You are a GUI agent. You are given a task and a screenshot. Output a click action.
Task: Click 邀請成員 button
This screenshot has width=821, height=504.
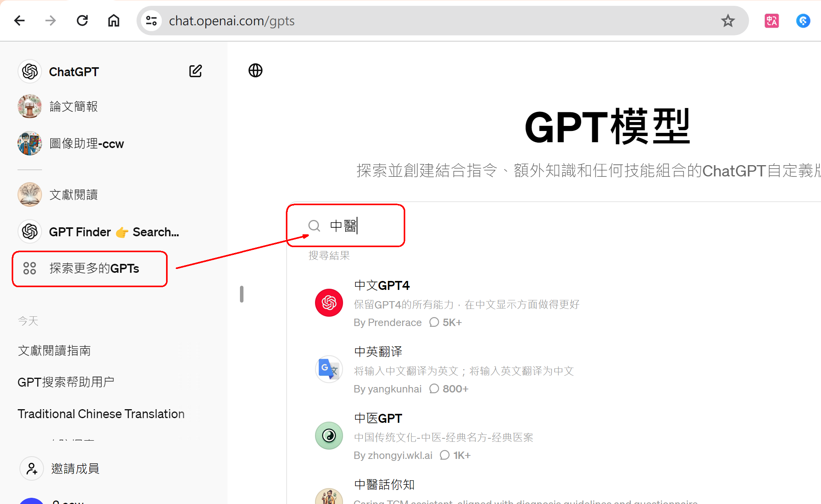point(75,469)
